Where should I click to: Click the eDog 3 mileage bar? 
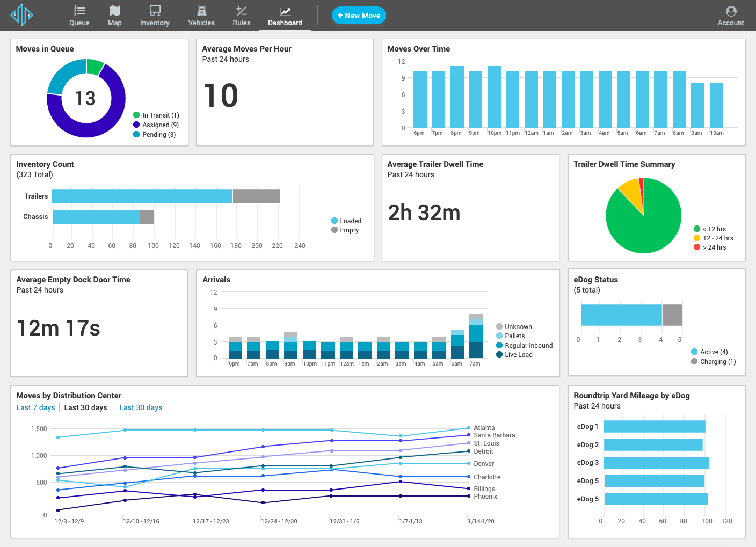pyautogui.click(x=656, y=463)
